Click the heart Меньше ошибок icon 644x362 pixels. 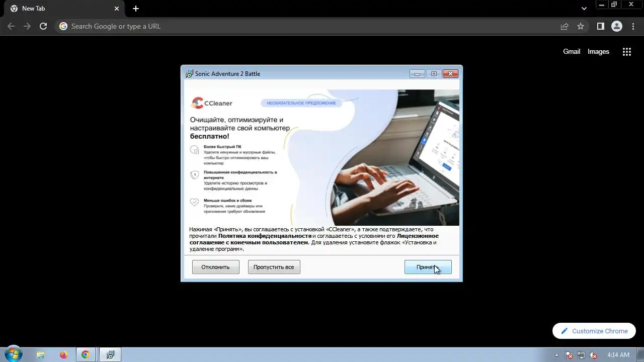(x=194, y=203)
